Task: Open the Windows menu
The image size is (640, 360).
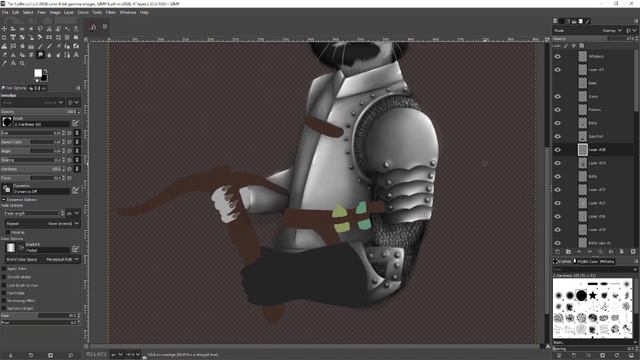Action: click(128, 12)
